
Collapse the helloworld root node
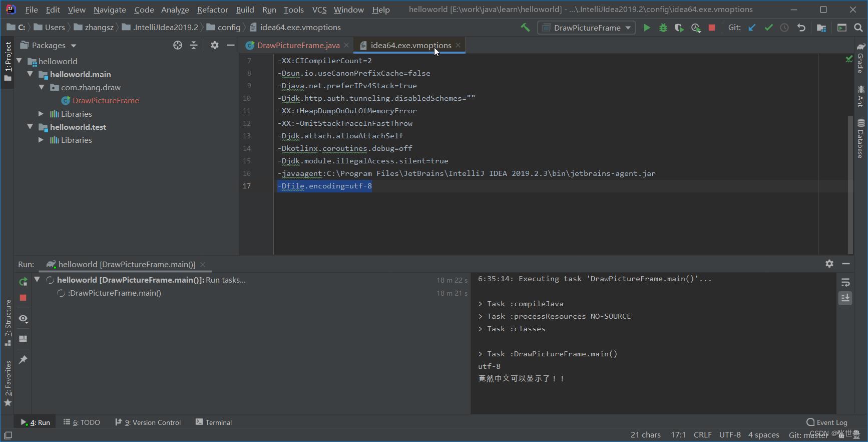[x=20, y=61]
